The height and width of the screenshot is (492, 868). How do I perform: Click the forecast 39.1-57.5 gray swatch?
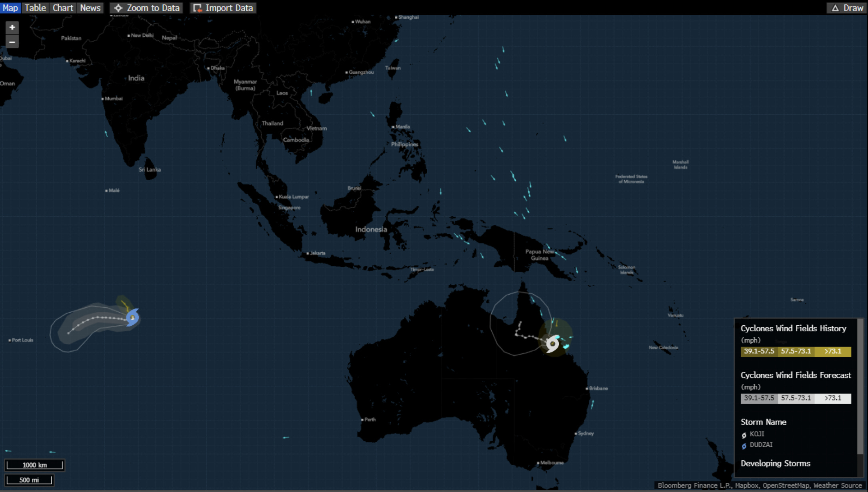[759, 398]
